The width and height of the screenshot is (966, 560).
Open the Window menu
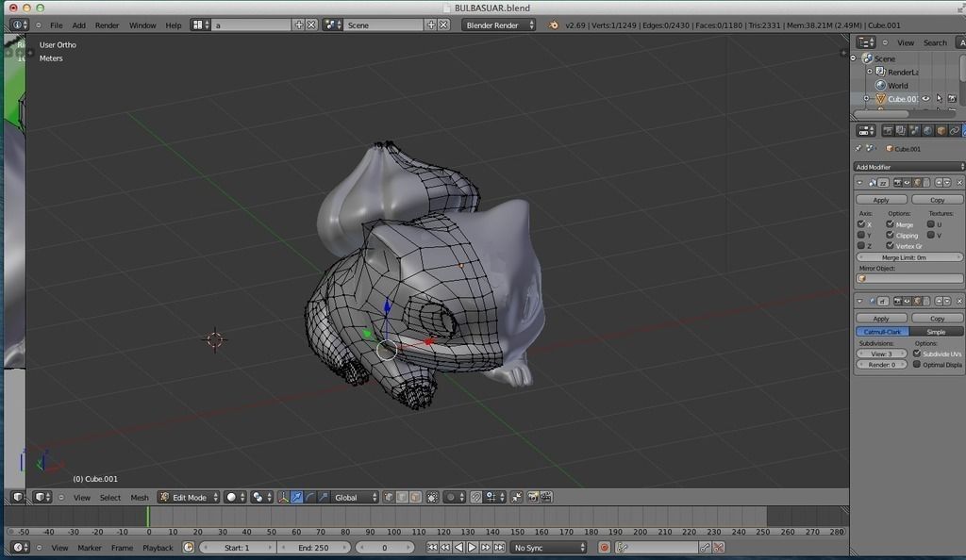[x=142, y=25]
